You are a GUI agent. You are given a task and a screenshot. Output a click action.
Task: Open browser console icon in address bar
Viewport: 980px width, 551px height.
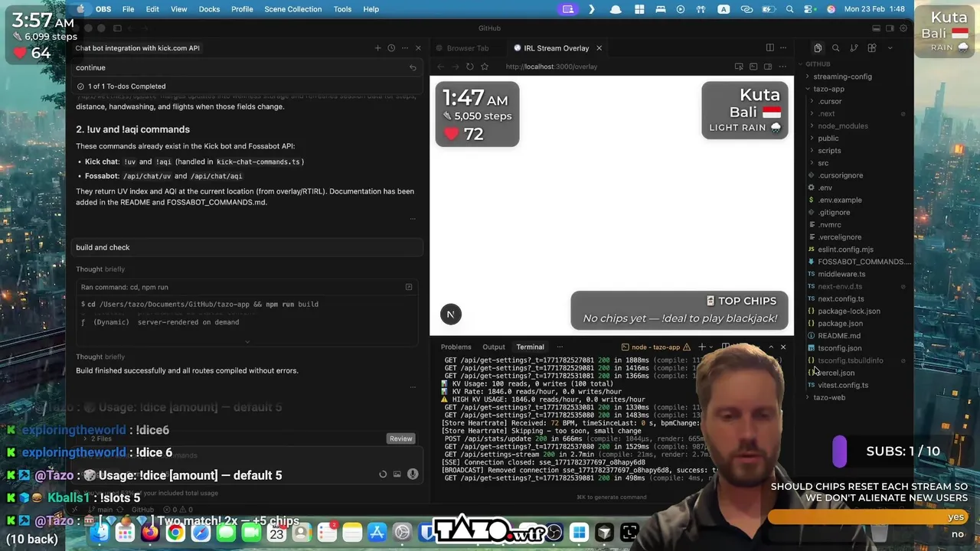[x=753, y=67]
